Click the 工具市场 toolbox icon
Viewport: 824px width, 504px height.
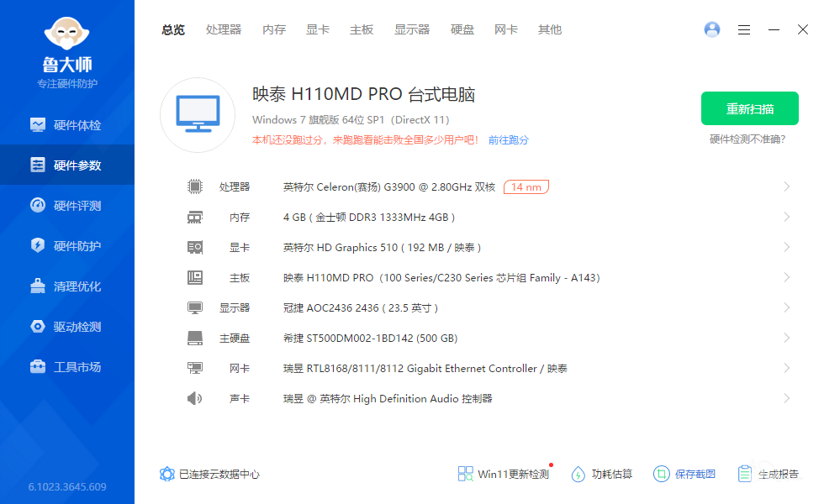click(x=38, y=366)
